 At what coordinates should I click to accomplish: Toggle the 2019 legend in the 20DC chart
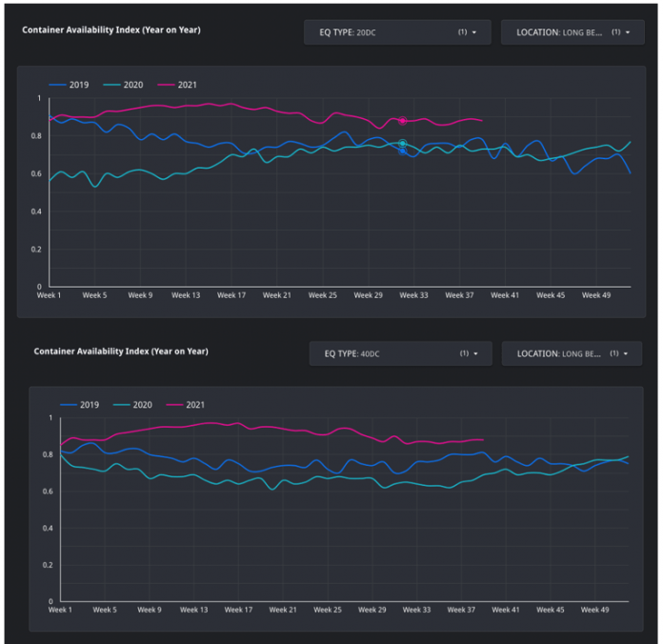coord(69,85)
